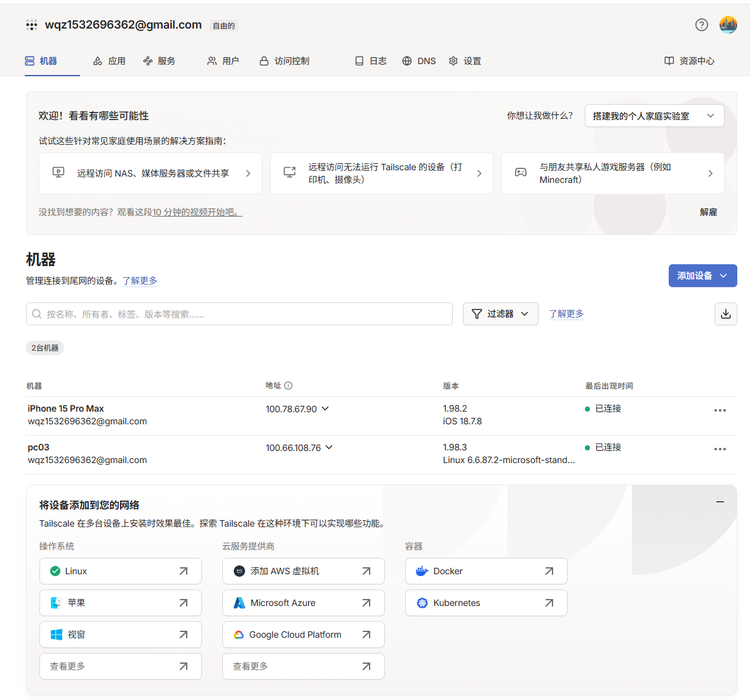This screenshot has width=750, height=700.
Task: Expand the 添加设备 dropdown button
Action: (x=702, y=276)
